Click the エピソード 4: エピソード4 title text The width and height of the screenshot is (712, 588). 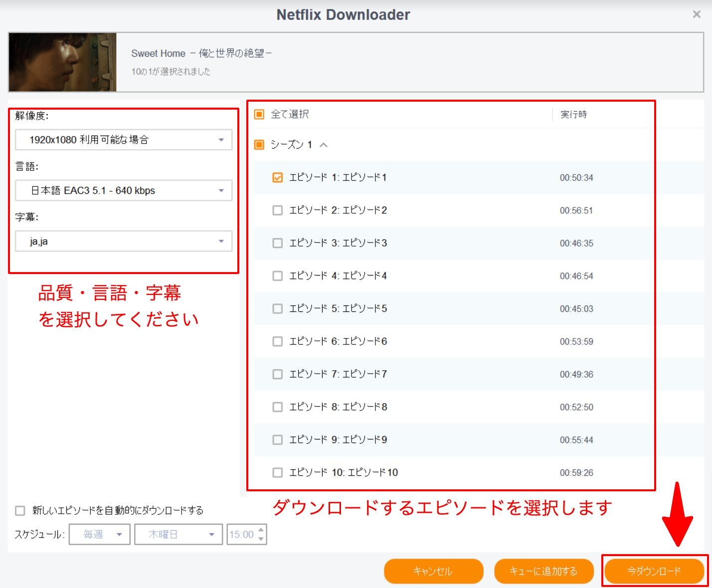tap(338, 276)
